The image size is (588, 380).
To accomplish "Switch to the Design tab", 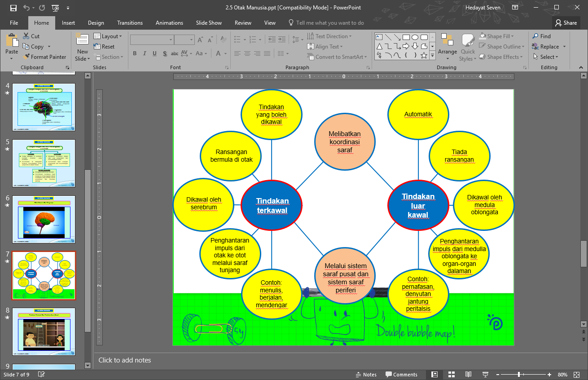I will [96, 23].
